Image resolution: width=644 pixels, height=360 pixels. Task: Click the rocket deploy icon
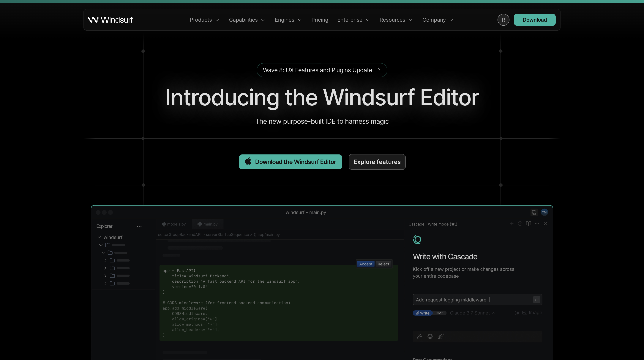coord(441,336)
